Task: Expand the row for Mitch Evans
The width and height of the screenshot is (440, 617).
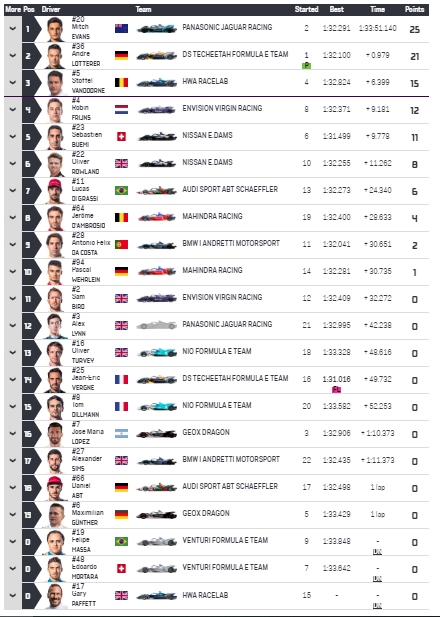Action: click(13, 29)
